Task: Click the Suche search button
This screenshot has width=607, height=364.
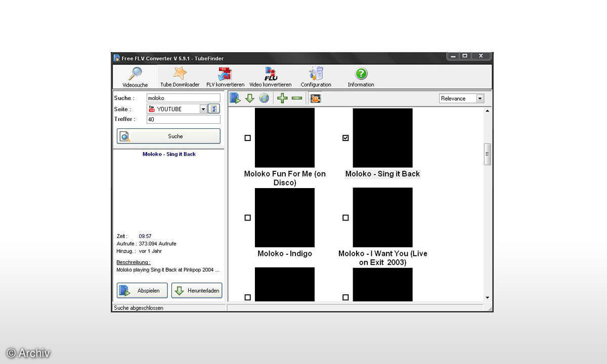Action: (169, 136)
